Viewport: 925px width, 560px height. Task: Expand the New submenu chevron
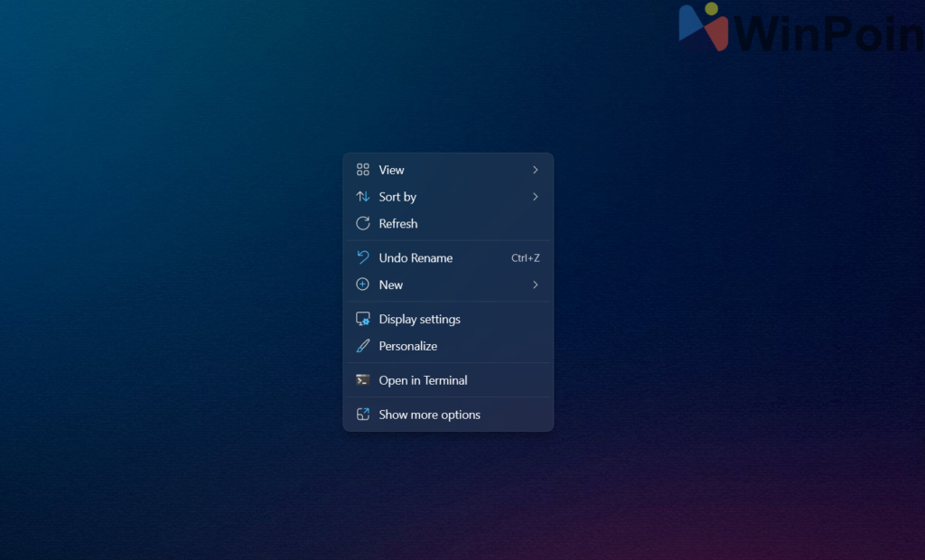(535, 285)
